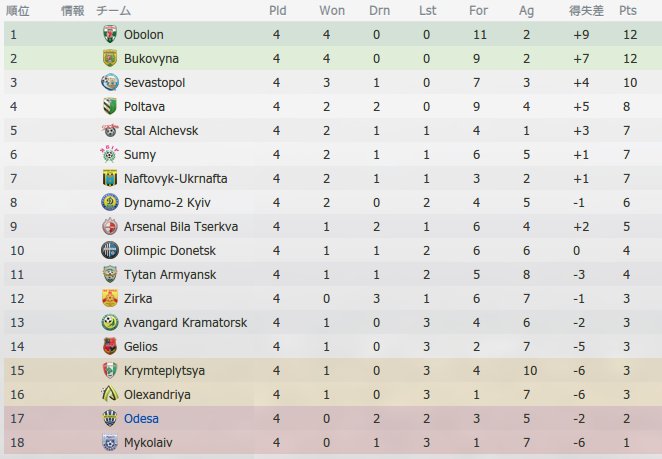Click the 順位 position column header
The width and height of the screenshot is (662, 459).
pyautogui.click(x=18, y=10)
